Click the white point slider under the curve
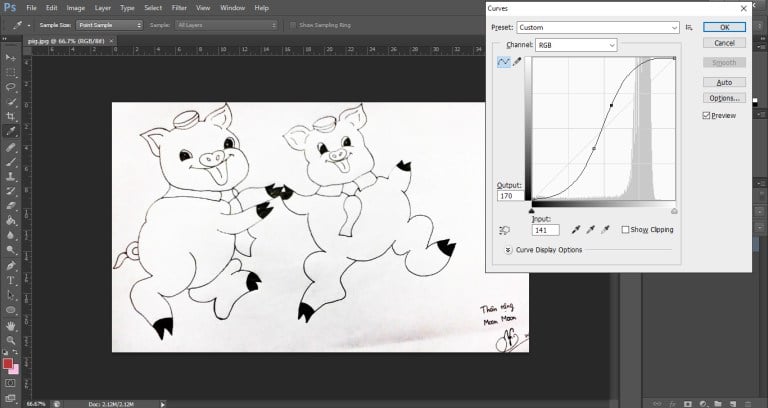The image size is (768, 408). (x=674, y=211)
